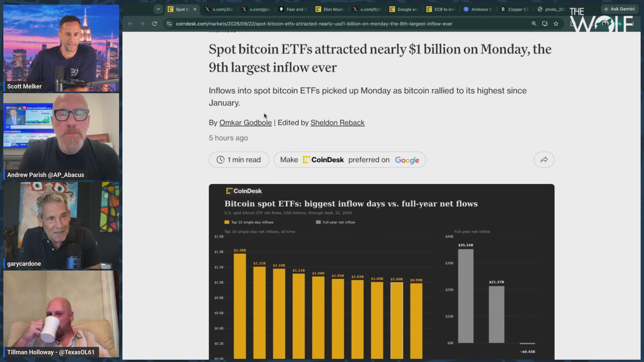Click the $1.38B tallest yellow bar
The height and width of the screenshot is (362, 644).
click(x=240, y=306)
